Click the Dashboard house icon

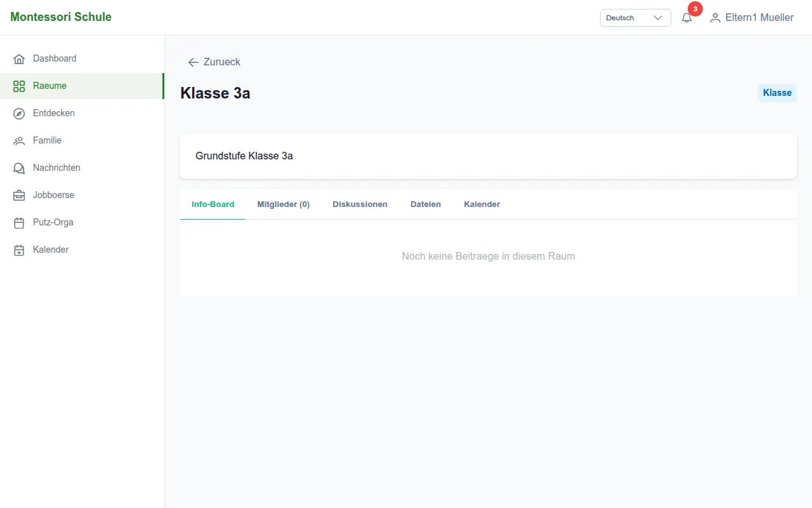click(x=19, y=58)
